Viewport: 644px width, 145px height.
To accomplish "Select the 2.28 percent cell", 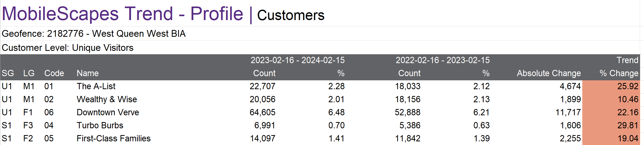I will click(336, 86).
